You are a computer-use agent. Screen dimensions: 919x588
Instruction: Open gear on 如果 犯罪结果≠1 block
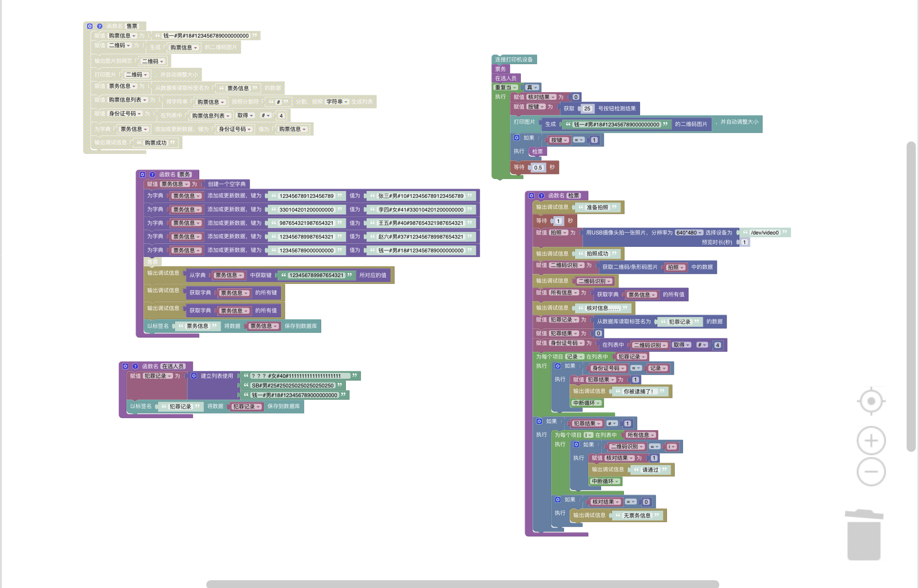[539, 421]
